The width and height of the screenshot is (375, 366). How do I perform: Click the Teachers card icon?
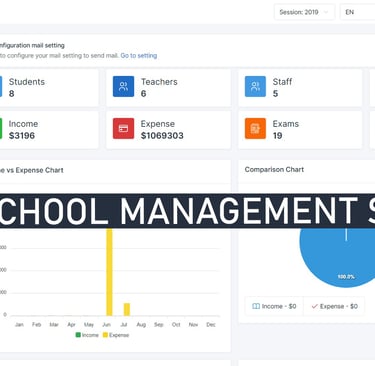(123, 86)
